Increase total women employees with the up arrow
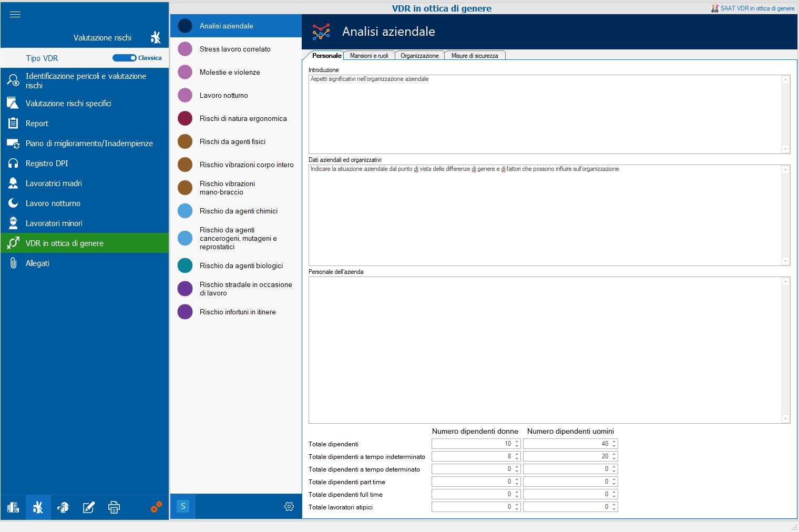Viewport: 799px width, 532px height. point(517,442)
